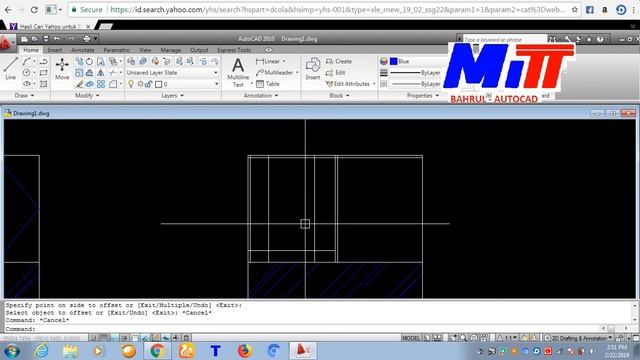Expand the Draw panel
Viewport: 640px width, 360px height.
coord(24,96)
